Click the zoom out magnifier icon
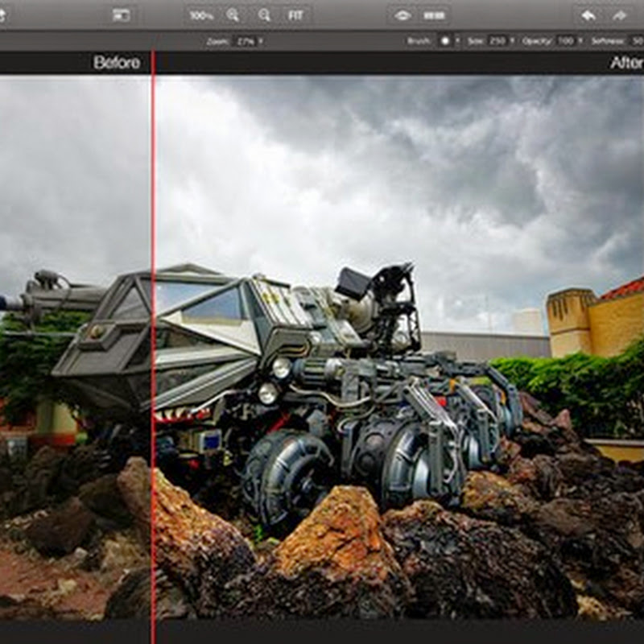This screenshot has height=644, width=644. tap(264, 15)
